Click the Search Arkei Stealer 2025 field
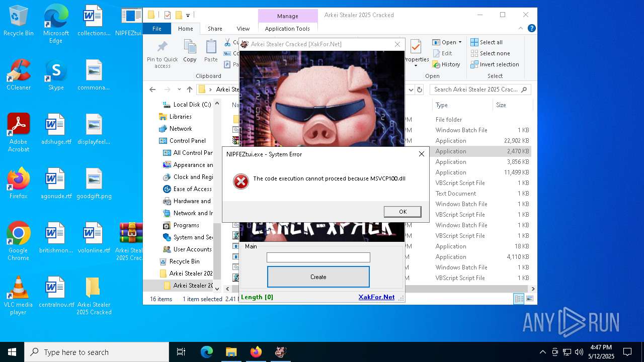The width and height of the screenshot is (644, 362). coord(480,89)
